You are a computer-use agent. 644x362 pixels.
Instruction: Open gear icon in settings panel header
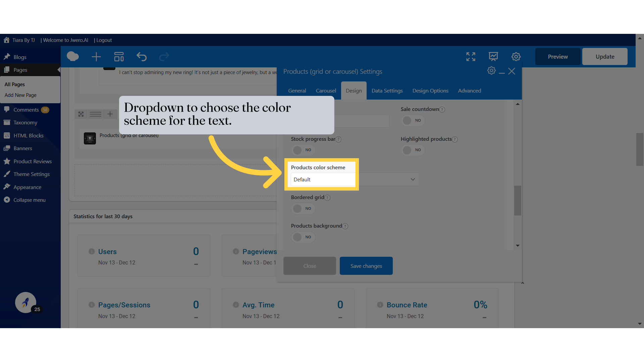(x=491, y=71)
